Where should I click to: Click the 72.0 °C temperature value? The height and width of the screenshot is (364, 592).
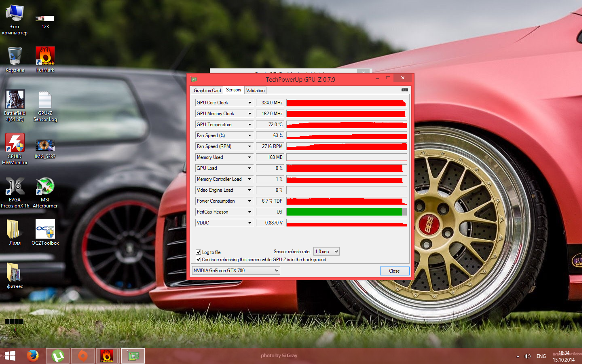270,125
